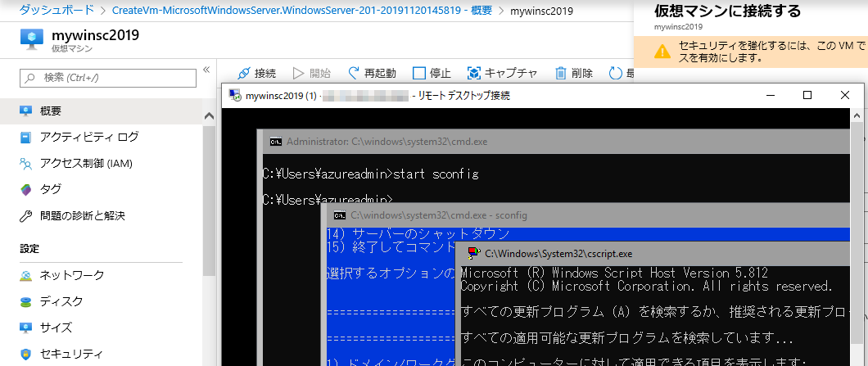Click the mywinsc2019 virtual machine icon
868x366 pixels.
(x=32, y=40)
